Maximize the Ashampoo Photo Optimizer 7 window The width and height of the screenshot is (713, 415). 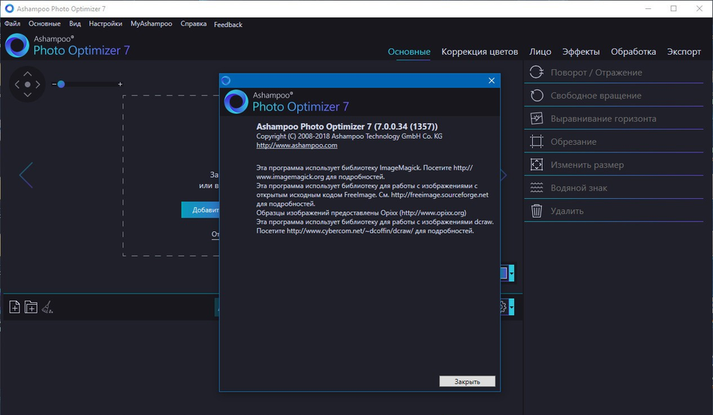tap(673, 9)
